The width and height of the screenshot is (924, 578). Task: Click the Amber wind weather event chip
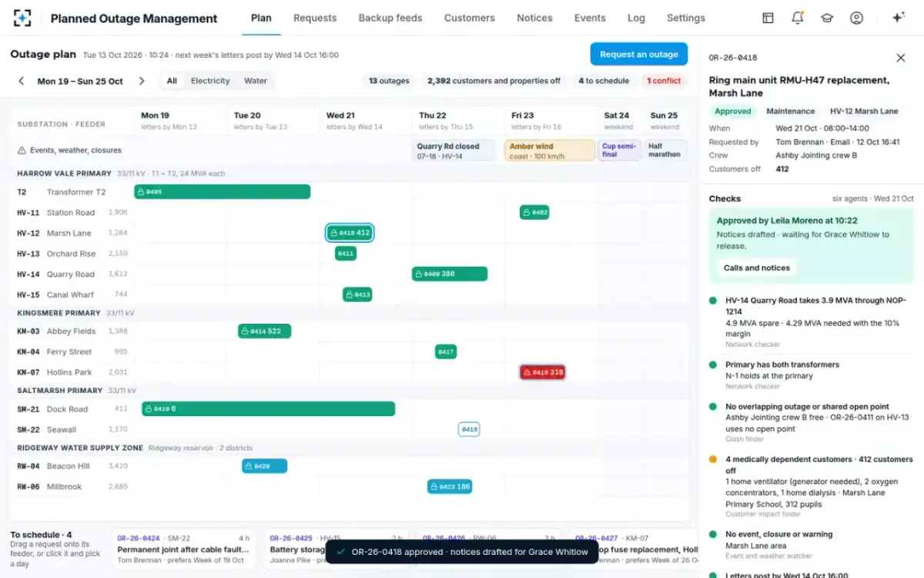[550, 150]
